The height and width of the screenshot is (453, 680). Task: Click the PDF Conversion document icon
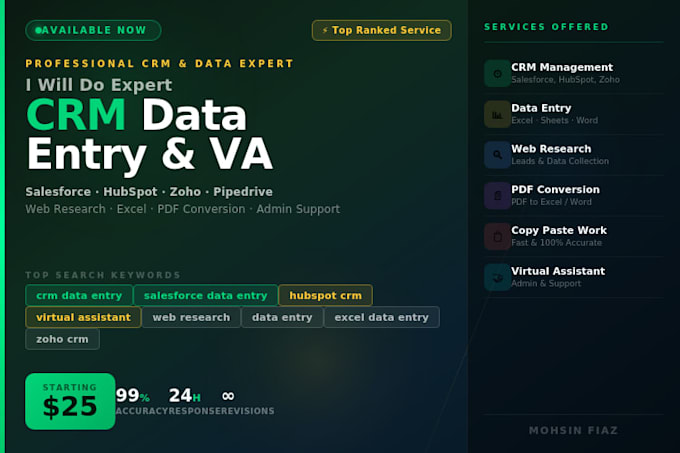497,196
